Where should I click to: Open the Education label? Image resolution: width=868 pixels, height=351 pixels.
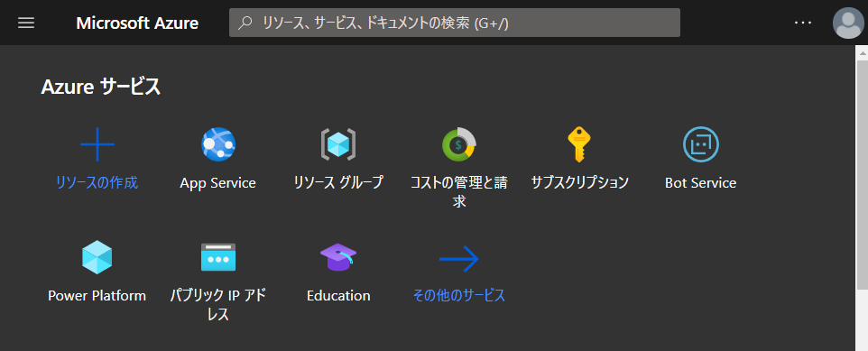click(338, 296)
